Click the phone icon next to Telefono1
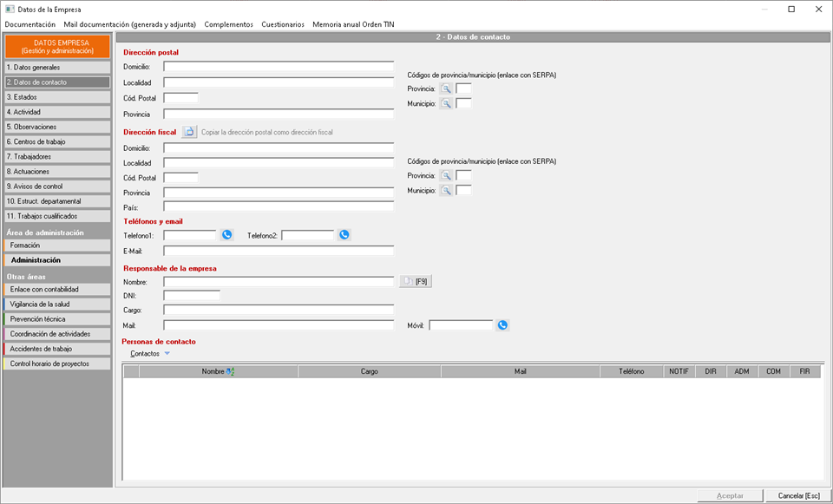The height and width of the screenshot is (504, 833). 227,235
